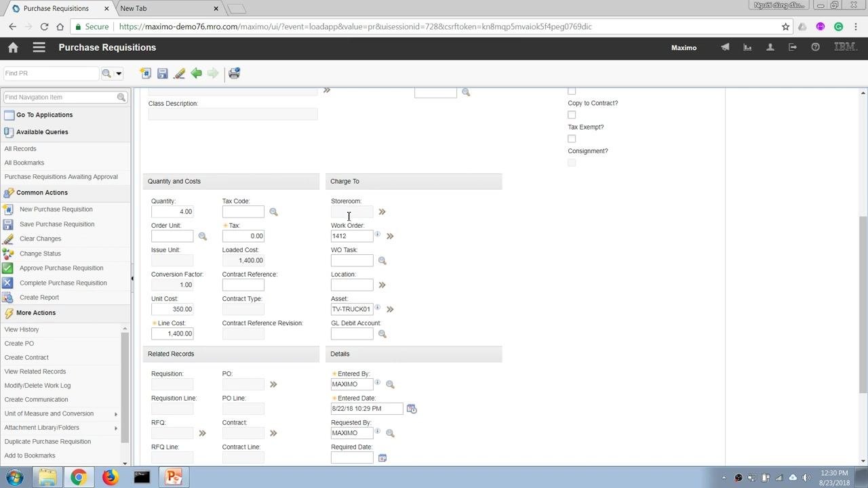
Task: Open All Records query link
Action: click(x=20, y=148)
